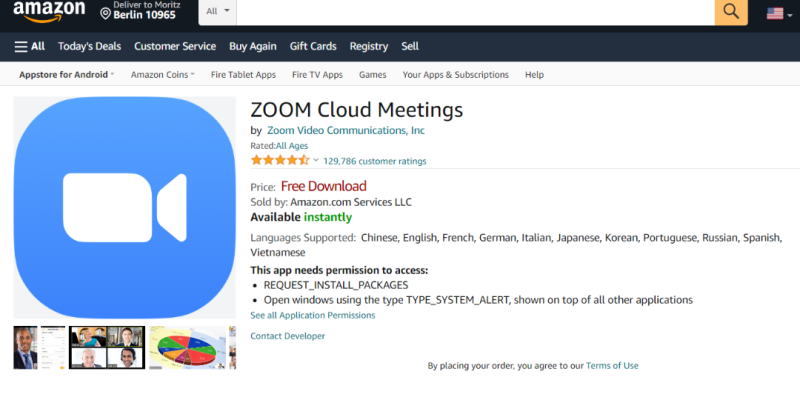Click the large Zoom app icon image
Viewport: 800px width, 400px height.
tap(124, 208)
